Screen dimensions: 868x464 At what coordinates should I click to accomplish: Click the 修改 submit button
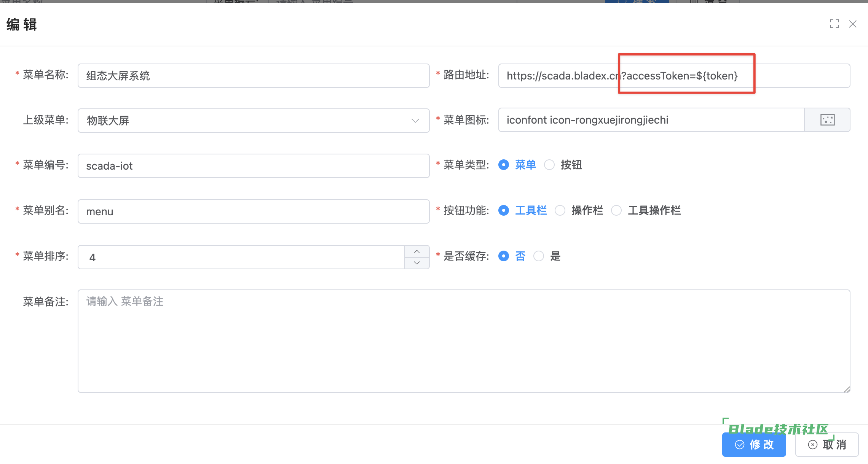[754, 445]
